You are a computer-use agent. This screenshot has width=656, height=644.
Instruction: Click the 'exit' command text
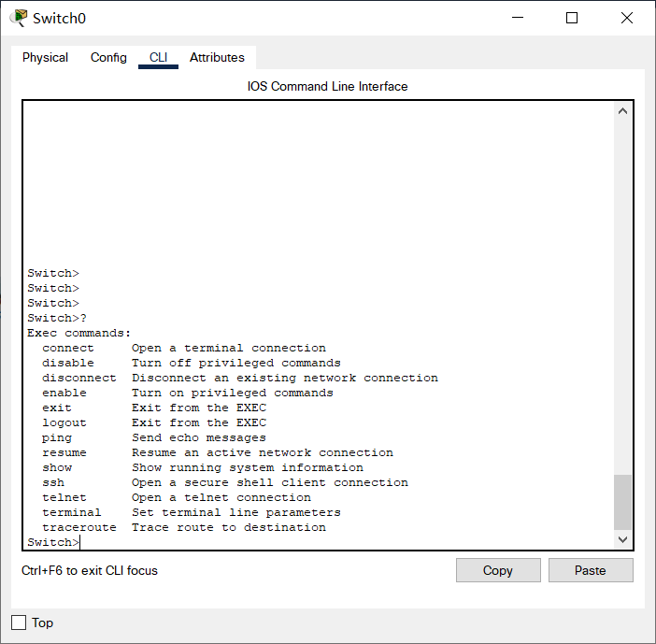[x=56, y=408]
